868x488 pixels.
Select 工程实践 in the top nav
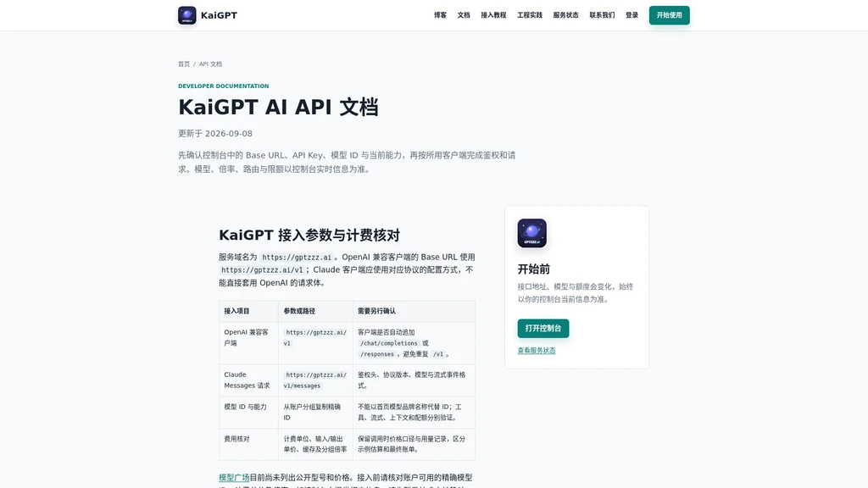(530, 15)
